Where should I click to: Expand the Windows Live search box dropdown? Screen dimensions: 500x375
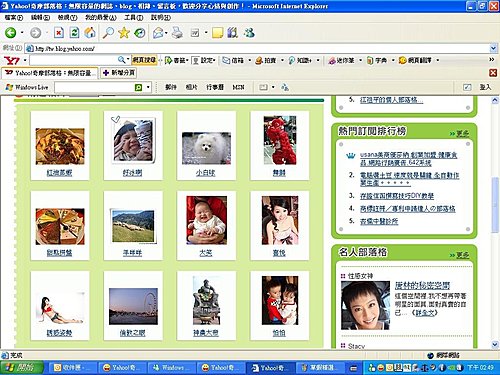148,87
